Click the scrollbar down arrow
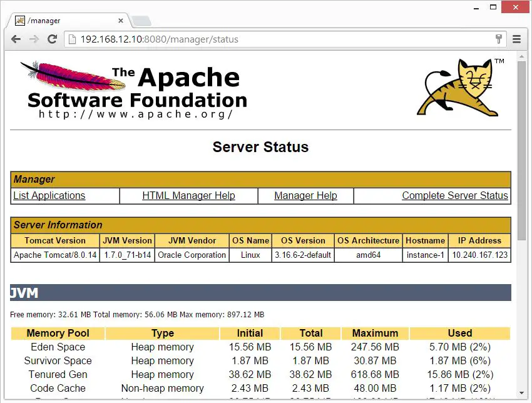 pyautogui.click(x=521, y=393)
